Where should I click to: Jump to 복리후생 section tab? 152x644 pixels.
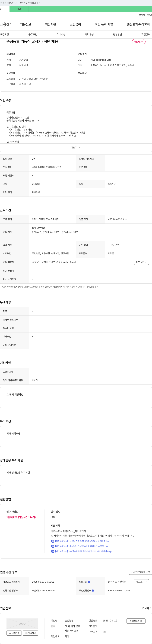89,35
